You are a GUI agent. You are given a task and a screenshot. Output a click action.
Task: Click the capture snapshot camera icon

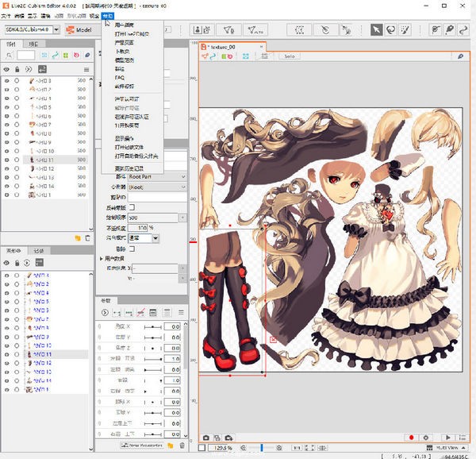click(205, 437)
